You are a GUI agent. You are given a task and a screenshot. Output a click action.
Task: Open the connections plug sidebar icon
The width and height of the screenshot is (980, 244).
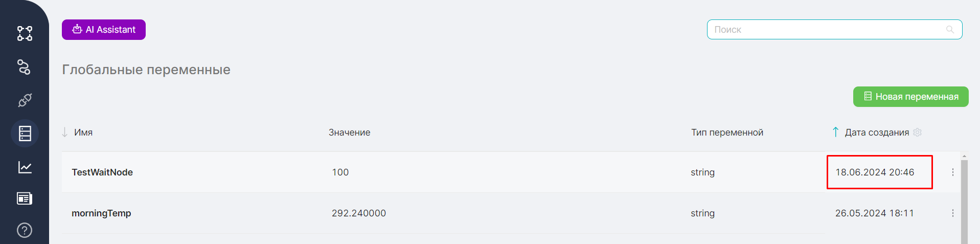pyautogui.click(x=25, y=100)
